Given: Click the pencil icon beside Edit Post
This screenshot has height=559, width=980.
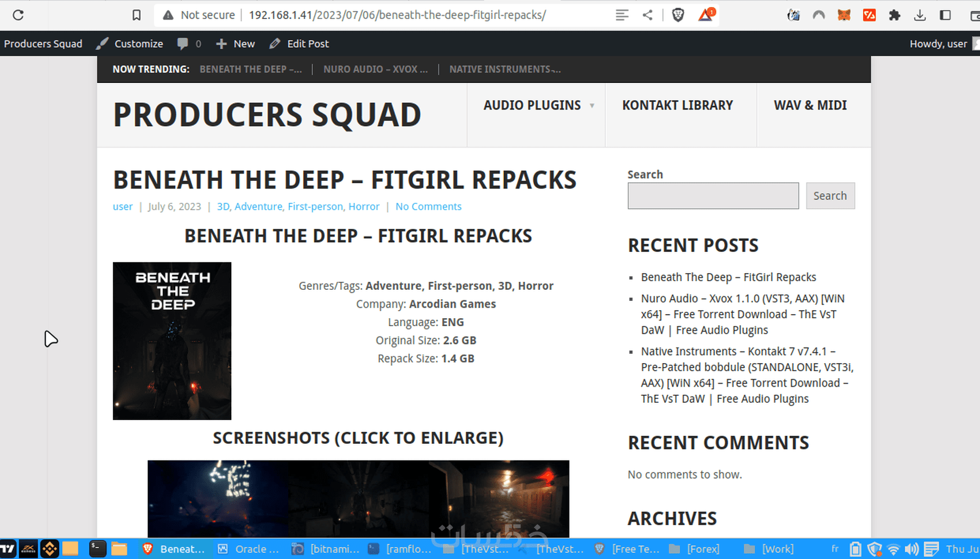Looking at the screenshot, I should (275, 43).
